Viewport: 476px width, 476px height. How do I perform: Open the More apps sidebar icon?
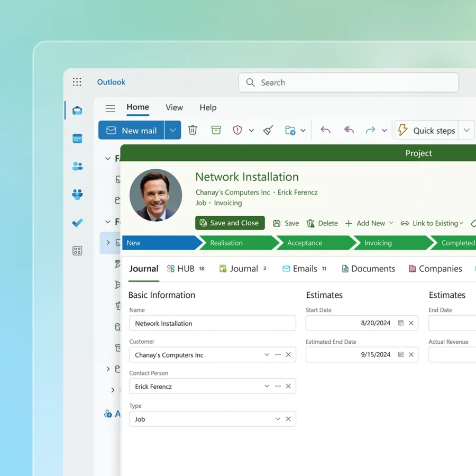point(77,251)
